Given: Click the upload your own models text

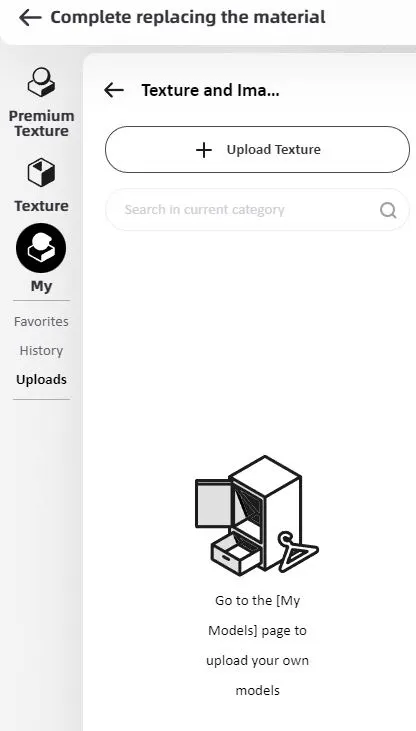Looking at the screenshot, I should [x=257, y=676].
